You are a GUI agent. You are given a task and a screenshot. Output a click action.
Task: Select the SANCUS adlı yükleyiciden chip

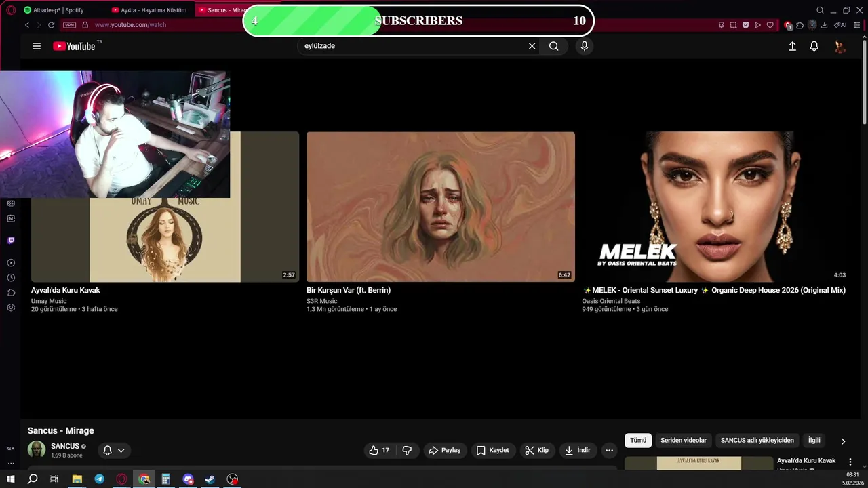[x=757, y=441]
